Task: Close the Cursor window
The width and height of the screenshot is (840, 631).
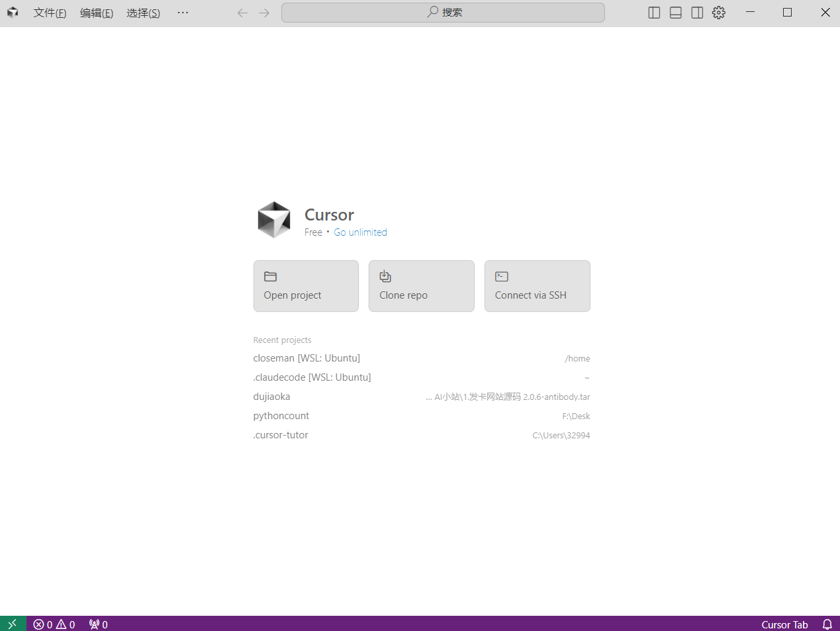Action: (825, 13)
